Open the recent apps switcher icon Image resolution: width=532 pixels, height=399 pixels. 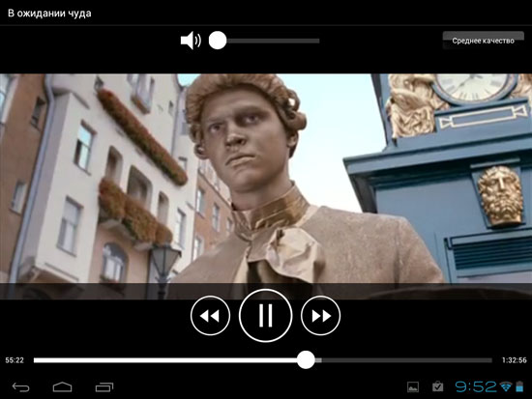coord(104,386)
